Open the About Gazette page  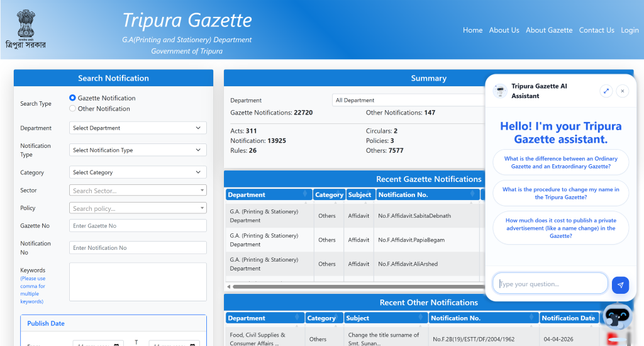point(548,30)
